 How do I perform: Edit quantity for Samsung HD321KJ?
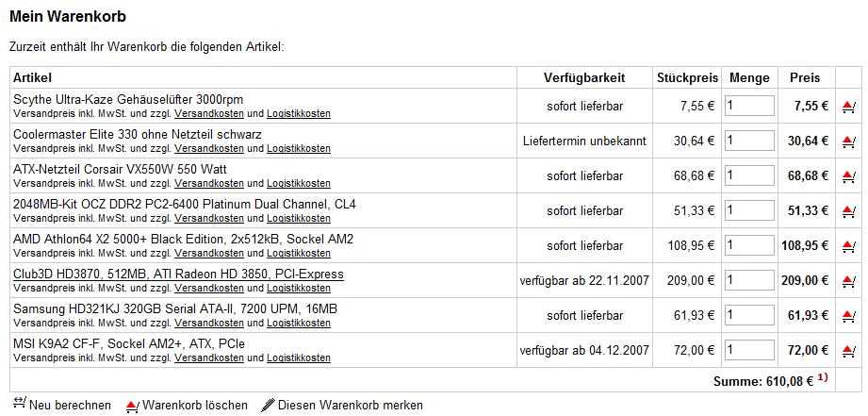coord(749,316)
